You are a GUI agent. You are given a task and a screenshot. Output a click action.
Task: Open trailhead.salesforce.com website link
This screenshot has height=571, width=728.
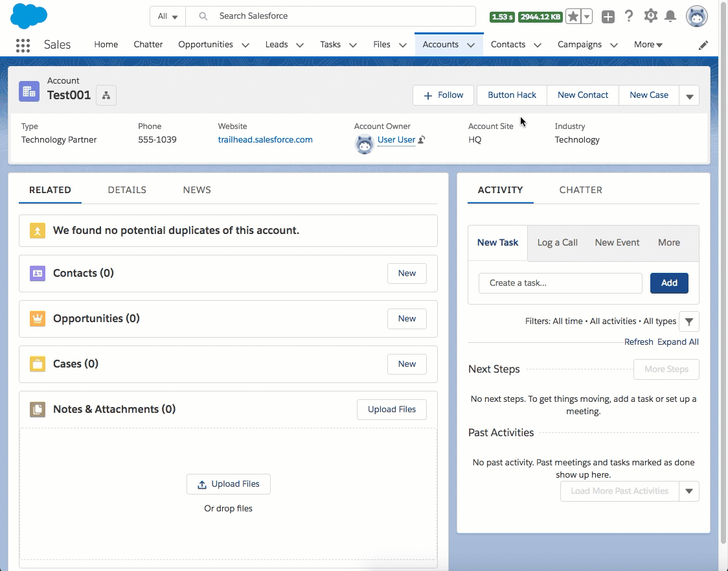pos(265,139)
